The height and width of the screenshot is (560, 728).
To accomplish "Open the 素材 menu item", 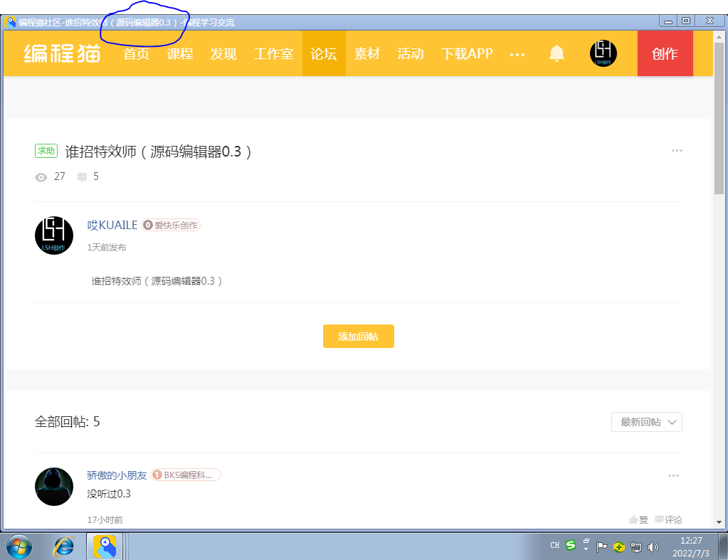I will pos(367,53).
